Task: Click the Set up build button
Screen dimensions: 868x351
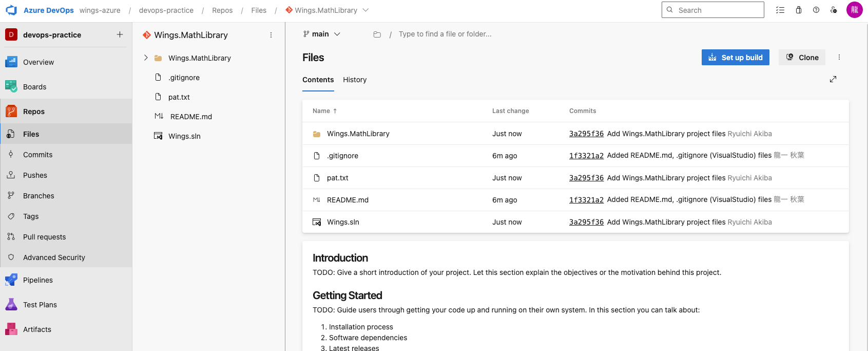Action: tap(735, 58)
